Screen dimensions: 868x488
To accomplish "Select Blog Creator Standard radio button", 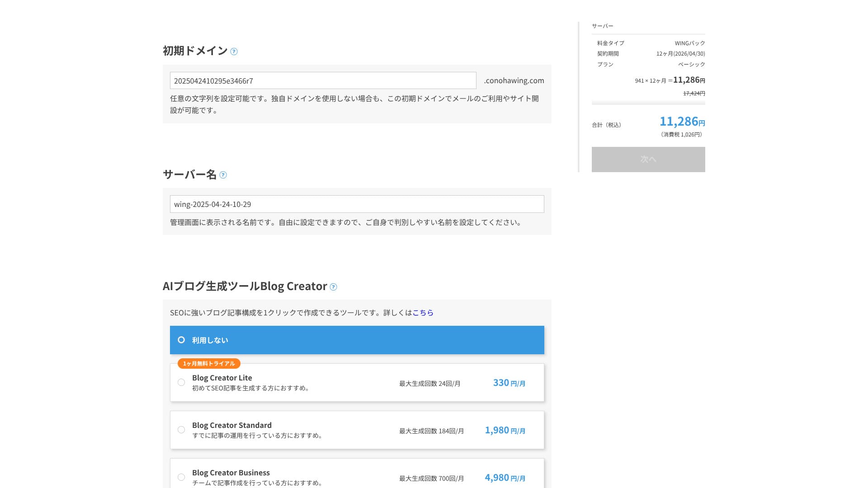I will click(x=181, y=430).
